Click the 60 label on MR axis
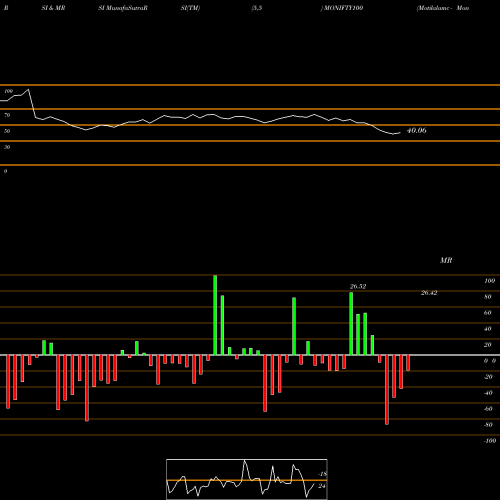Screen dimensions: 500x500 pos(488,313)
